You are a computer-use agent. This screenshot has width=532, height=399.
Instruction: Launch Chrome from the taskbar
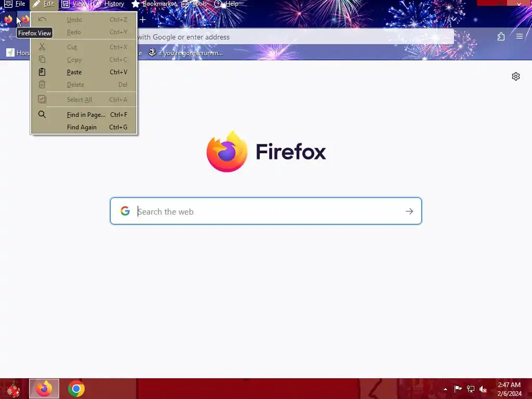point(76,389)
